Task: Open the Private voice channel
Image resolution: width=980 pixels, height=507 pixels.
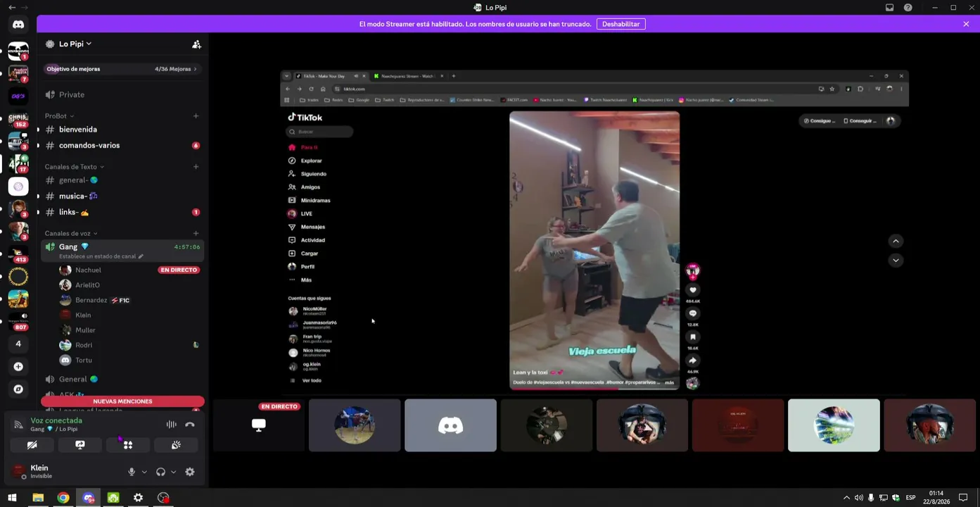Action: (x=122, y=94)
